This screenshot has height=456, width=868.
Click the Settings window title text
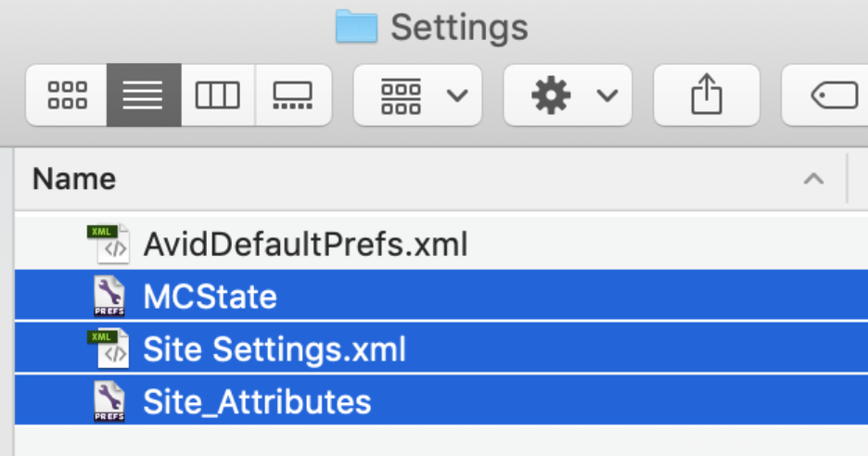click(459, 28)
